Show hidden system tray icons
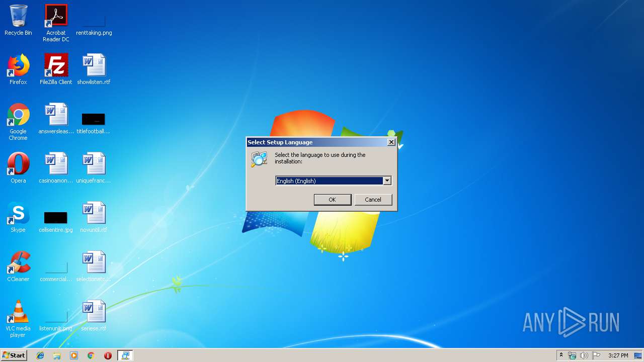Viewport: 644px width, 362px height. tap(561, 355)
